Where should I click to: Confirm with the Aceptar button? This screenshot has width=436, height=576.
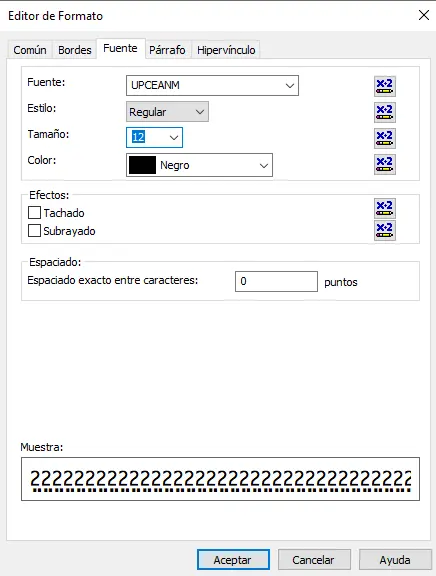click(233, 560)
